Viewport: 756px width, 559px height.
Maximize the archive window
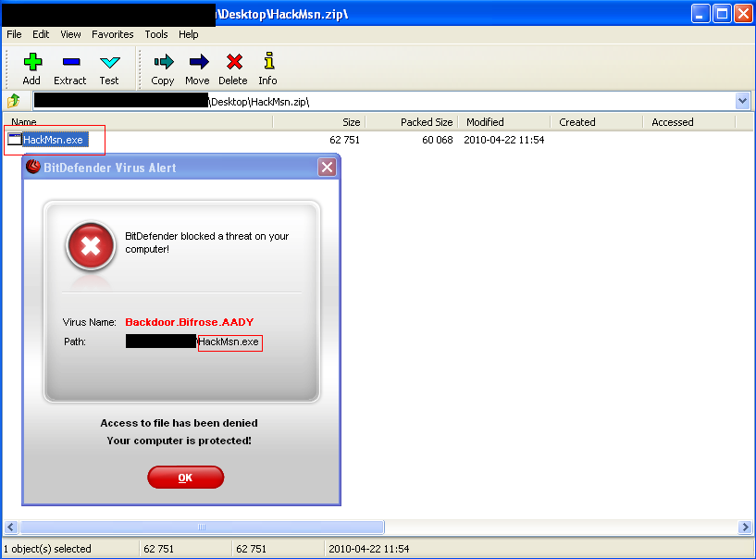(722, 14)
